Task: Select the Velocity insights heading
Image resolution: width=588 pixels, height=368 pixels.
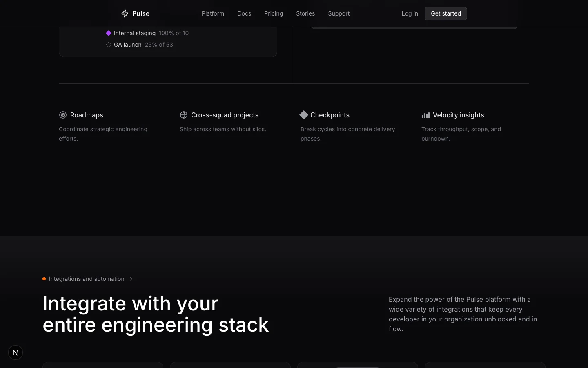Action: (x=459, y=115)
